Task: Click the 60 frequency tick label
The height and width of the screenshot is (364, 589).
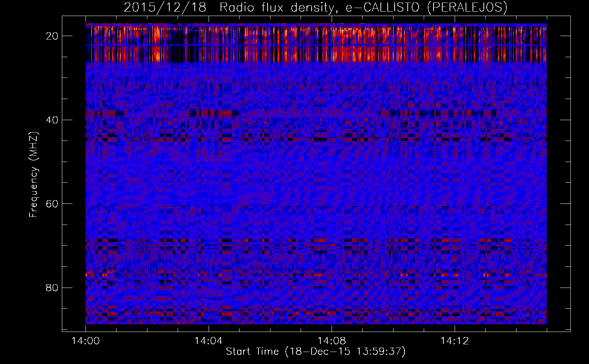Action: pyautogui.click(x=52, y=203)
